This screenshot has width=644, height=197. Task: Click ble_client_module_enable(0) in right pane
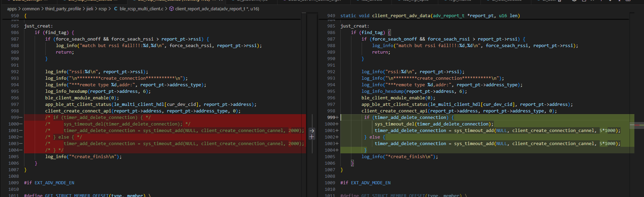(398, 98)
